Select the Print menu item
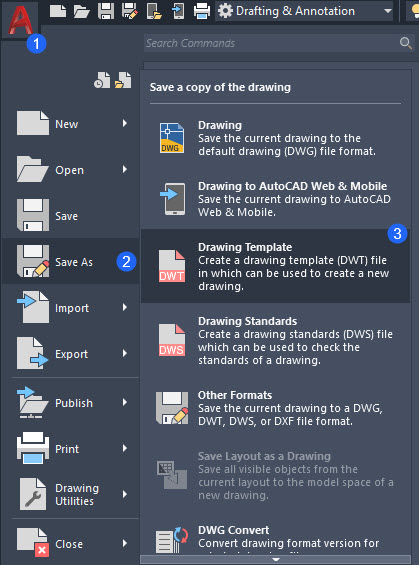This screenshot has height=565, width=419. [x=70, y=449]
